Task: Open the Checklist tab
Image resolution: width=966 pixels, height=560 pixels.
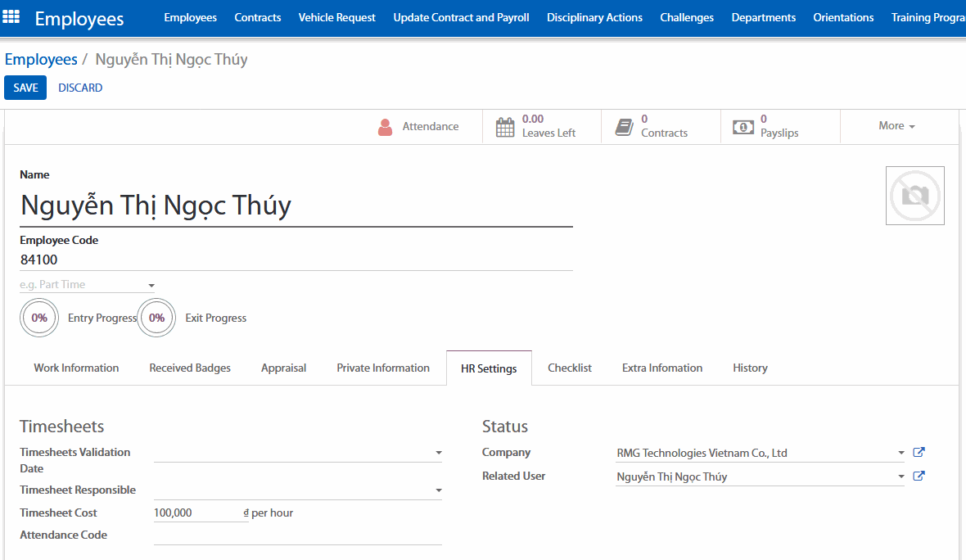Action: point(569,368)
